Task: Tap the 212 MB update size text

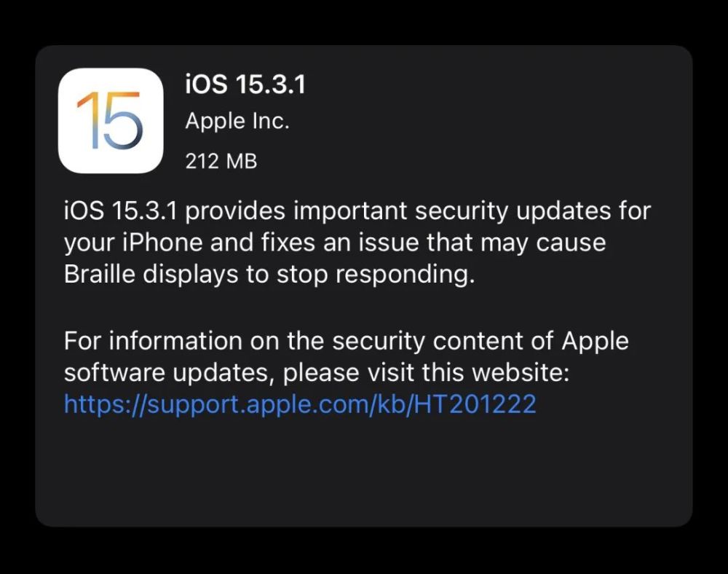Action: (221, 161)
